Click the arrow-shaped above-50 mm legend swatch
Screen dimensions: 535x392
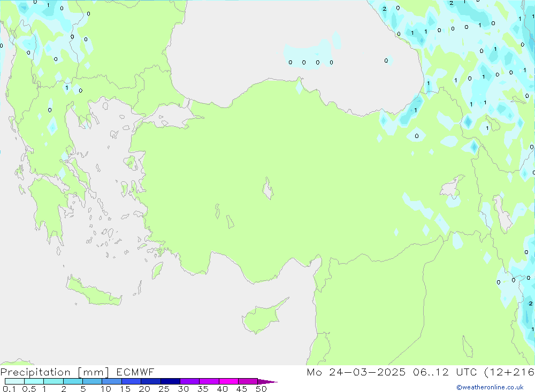click(267, 382)
